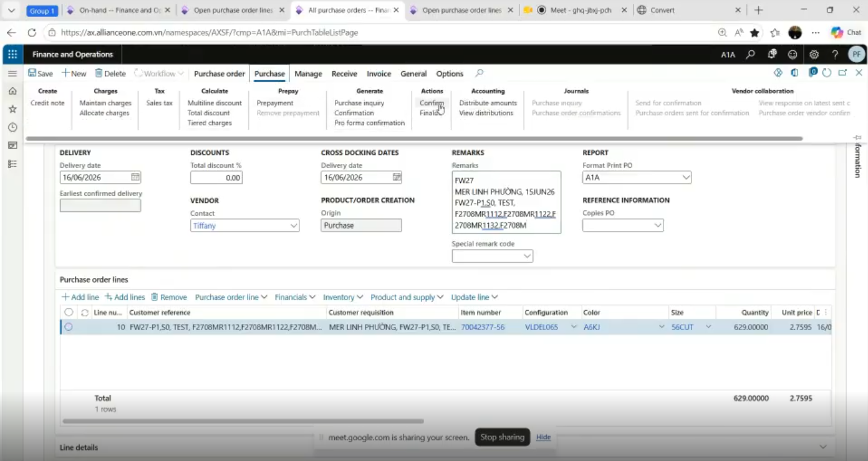This screenshot has width=868, height=461.
Task: Click Stop sharing button
Action: coord(502,437)
